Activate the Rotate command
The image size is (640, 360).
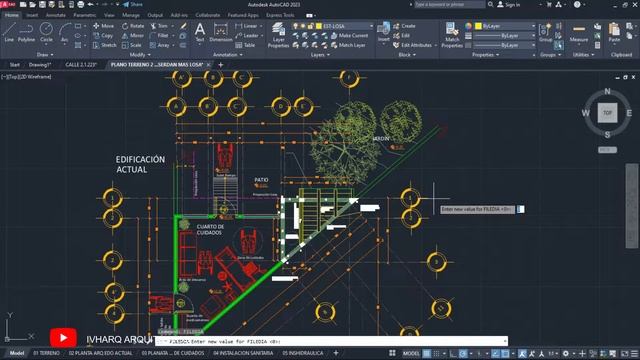point(133,26)
